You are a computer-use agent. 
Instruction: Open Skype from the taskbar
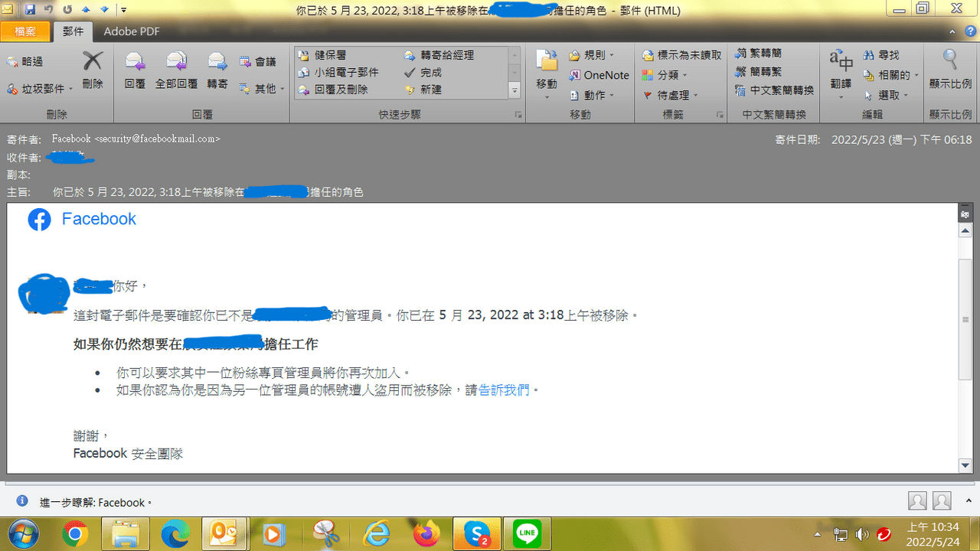477,533
